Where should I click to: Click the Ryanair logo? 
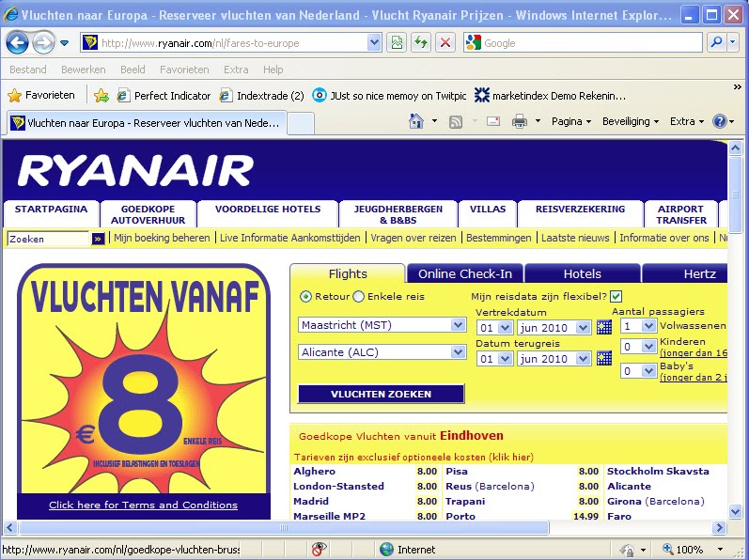(x=135, y=170)
